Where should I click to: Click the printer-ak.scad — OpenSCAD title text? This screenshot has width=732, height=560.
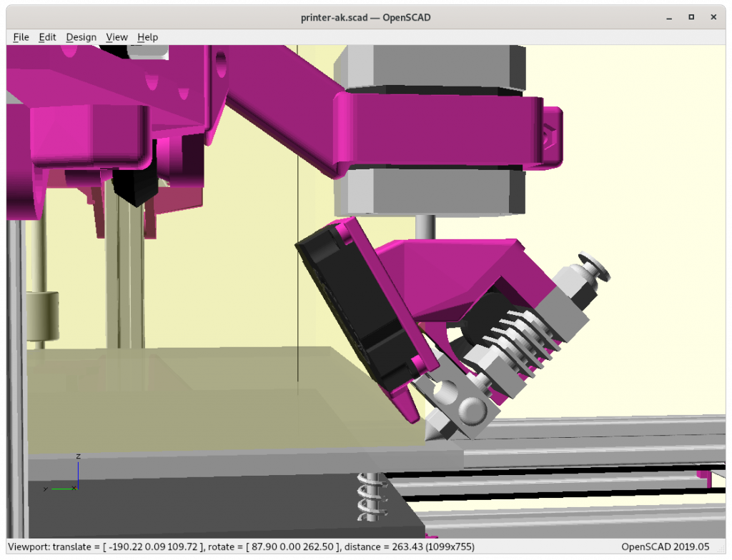pos(365,18)
